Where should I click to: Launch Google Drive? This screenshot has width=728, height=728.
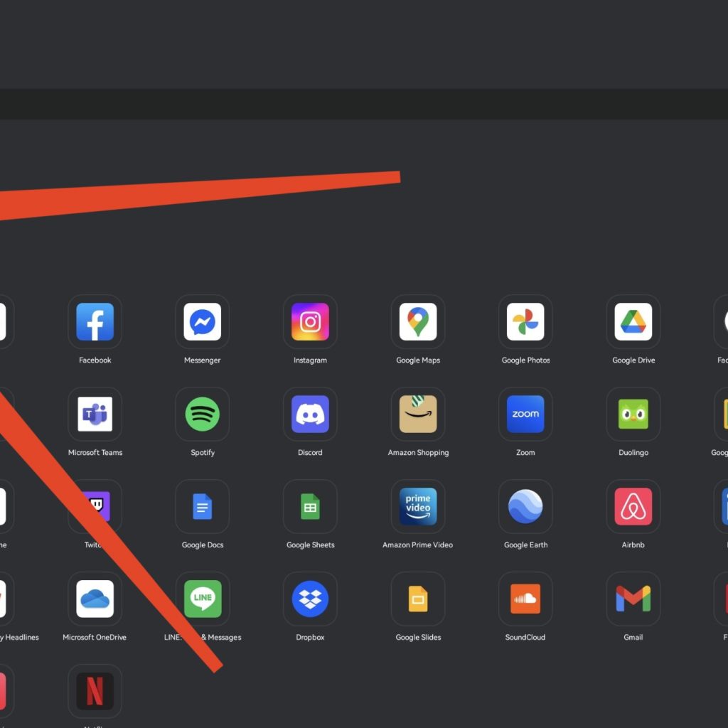633,322
